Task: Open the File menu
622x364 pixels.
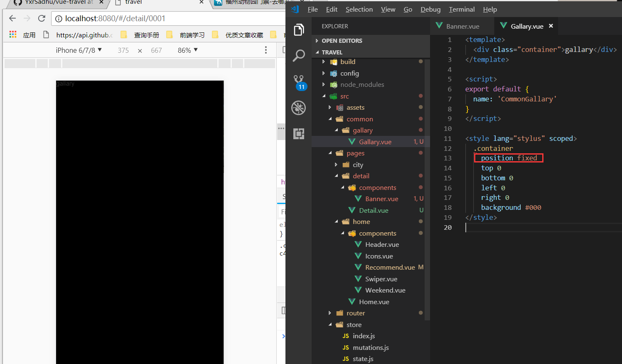Action: pyautogui.click(x=312, y=9)
